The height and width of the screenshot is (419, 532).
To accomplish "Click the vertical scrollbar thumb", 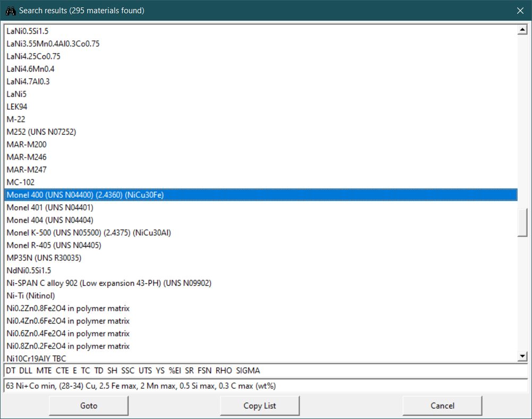I will pyautogui.click(x=522, y=222).
